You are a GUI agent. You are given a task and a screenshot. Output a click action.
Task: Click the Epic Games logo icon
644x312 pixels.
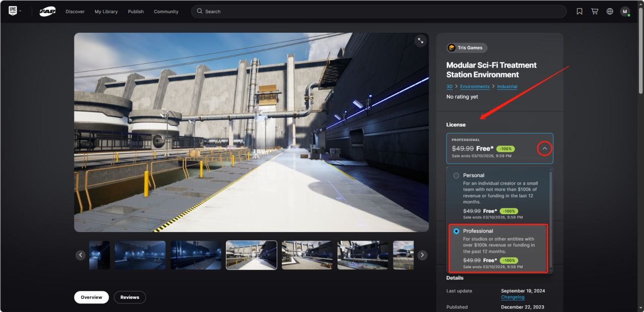tap(12, 11)
